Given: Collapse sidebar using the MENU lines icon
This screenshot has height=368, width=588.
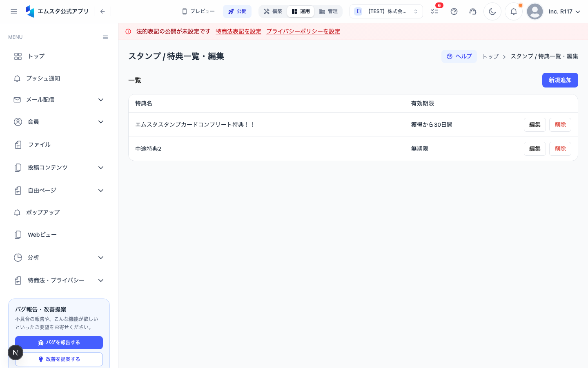Looking at the screenshot, I should tap(105, 37).
